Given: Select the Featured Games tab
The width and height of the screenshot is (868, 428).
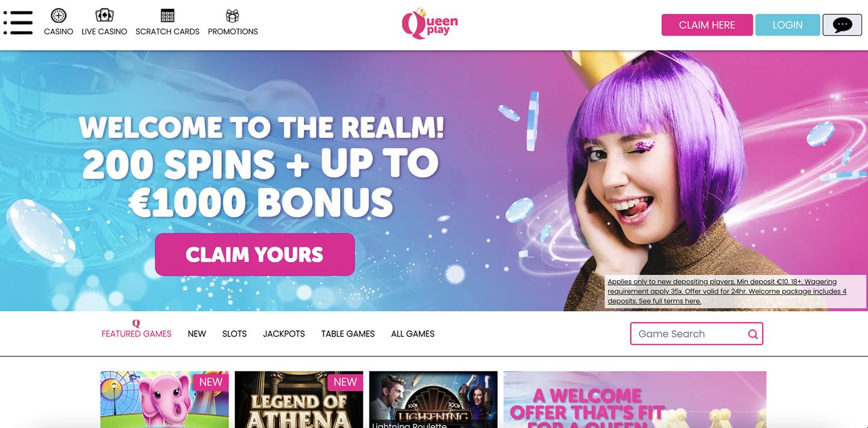Looking at the screenshot, I should 136,333.
